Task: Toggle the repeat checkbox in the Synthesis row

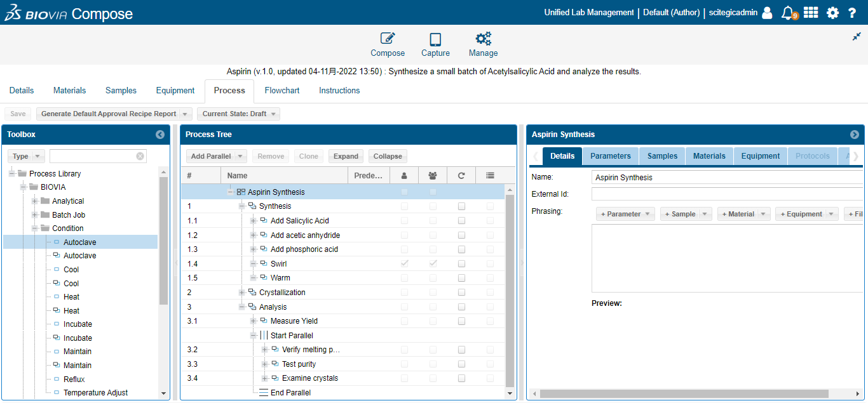Action: click(461, 206)
